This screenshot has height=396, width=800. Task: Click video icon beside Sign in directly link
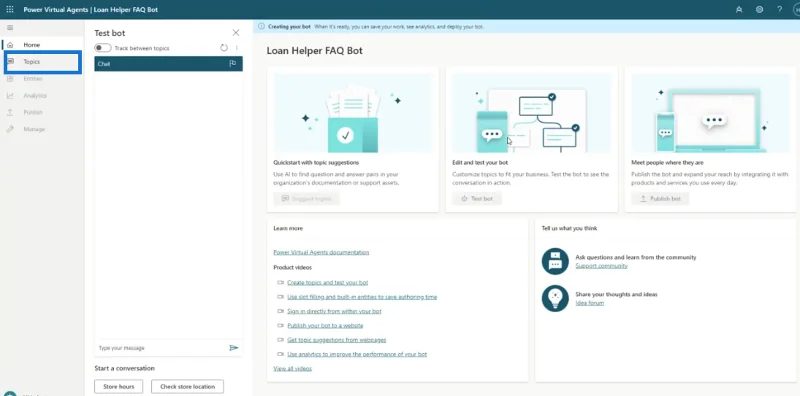(280, 311)
